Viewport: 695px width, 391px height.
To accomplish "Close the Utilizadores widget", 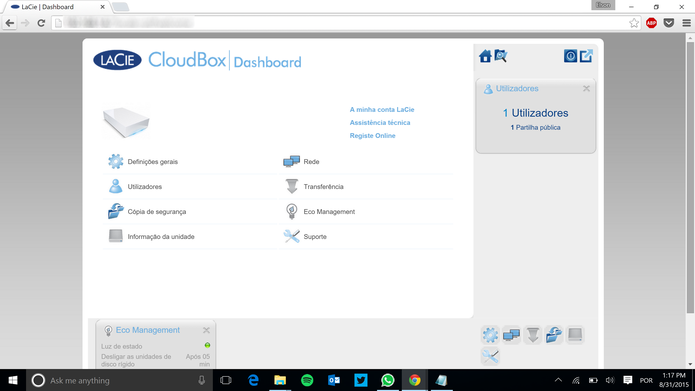I will point(586,89).
